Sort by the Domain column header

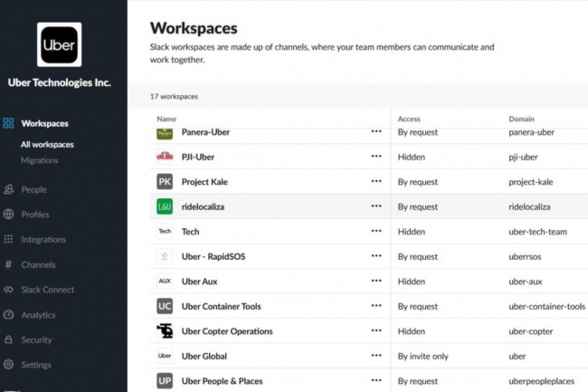pos(521,119)
